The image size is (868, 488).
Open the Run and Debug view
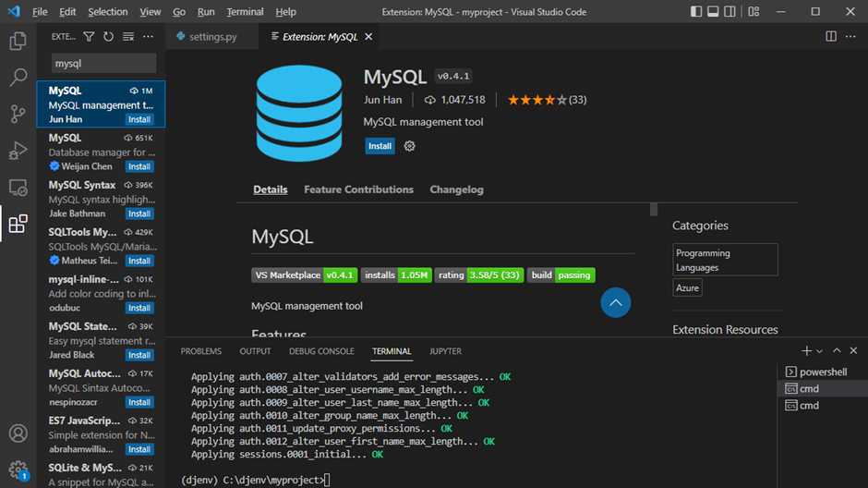coord(18,151)
